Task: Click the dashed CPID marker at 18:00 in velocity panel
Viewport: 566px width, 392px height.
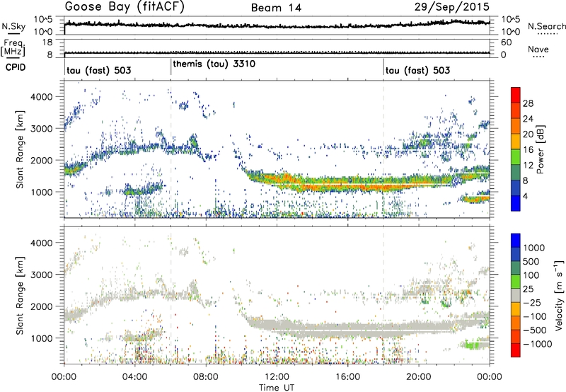Action: [x=383, y=295]
